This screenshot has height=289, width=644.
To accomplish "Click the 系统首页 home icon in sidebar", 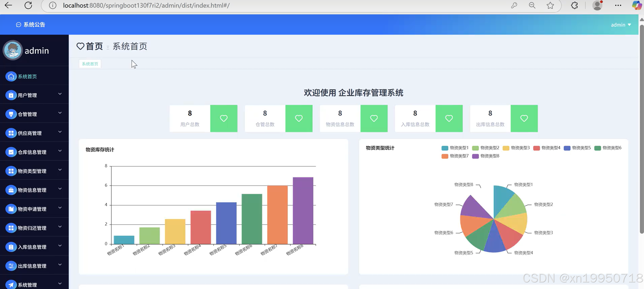I will pos(11,76).
